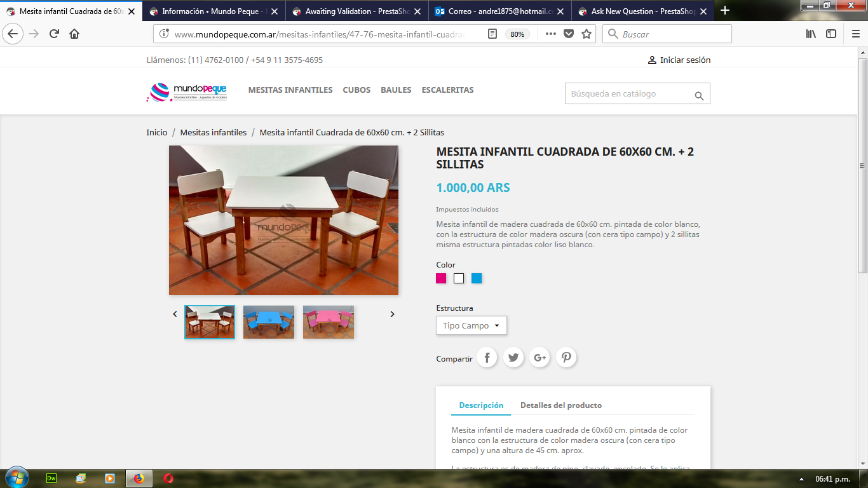Click the main product image
The image size is (868, 488).
tap(283, 220)
